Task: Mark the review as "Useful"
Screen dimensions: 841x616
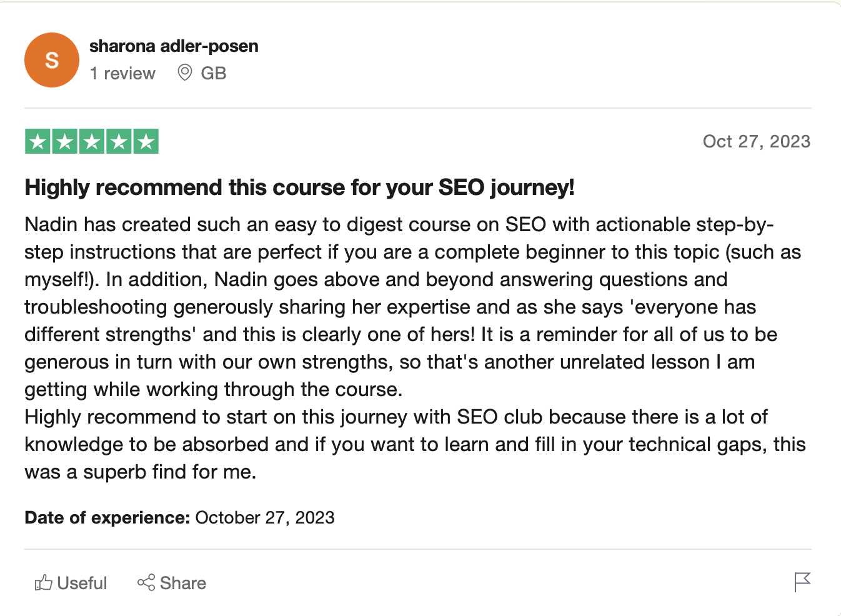Action: coord(82,583)
